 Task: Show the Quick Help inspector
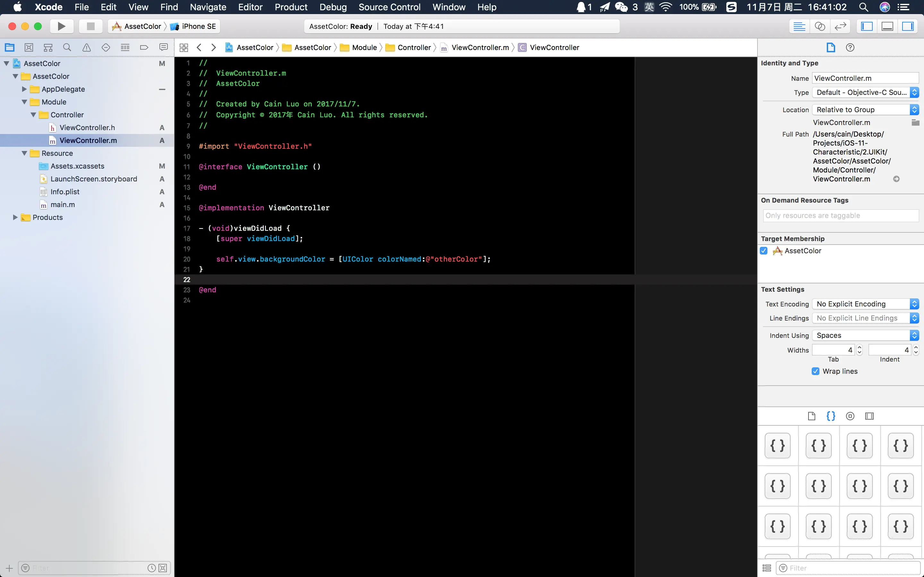point(850,47)
